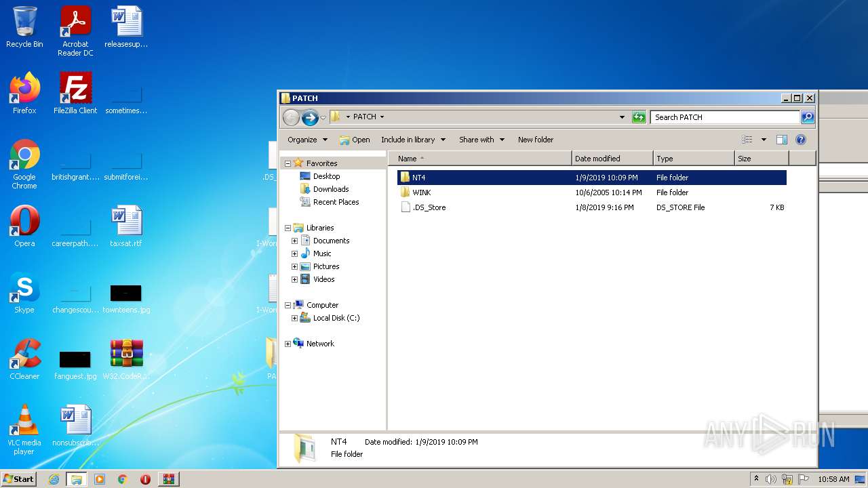Click the Windows Explorer taskbar button
Viewport: 868px width, 488px height.
(x=77, y=479)
